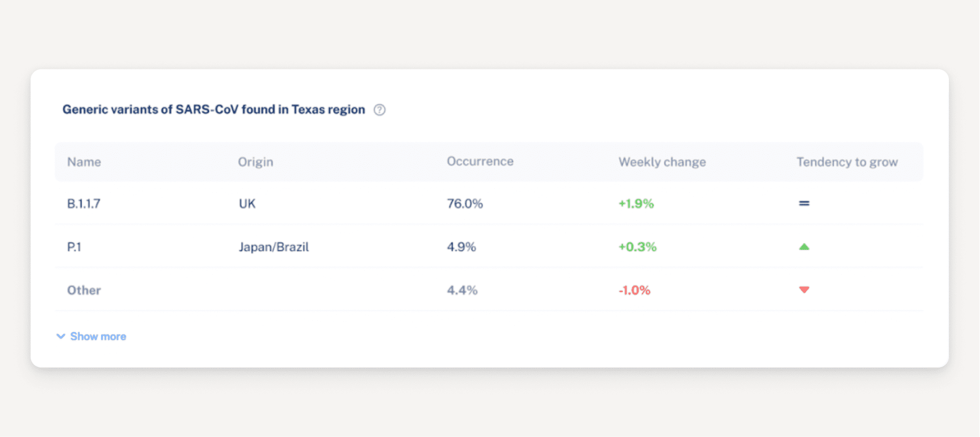Click the help icon next to the title
980x437 pixels.
pos(380,110)
